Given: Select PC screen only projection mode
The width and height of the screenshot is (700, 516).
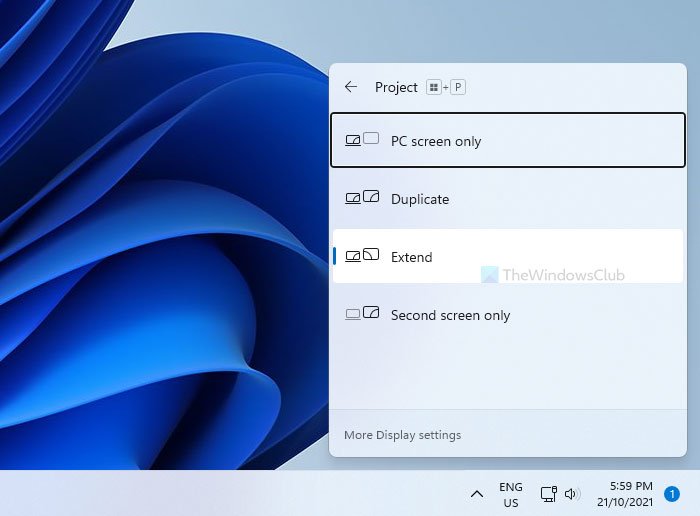Looking at the screenshot, I should pyautogui.click(x=508, y=140).
